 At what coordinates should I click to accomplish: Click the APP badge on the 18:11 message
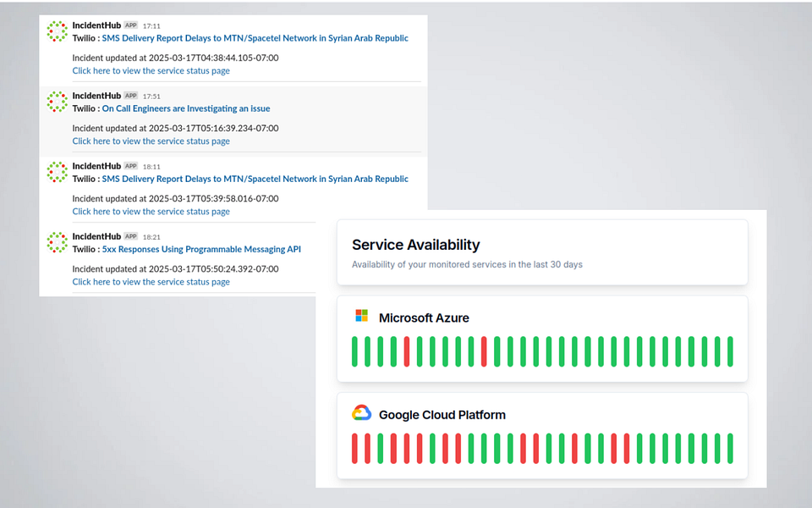(x=131, y=166)
